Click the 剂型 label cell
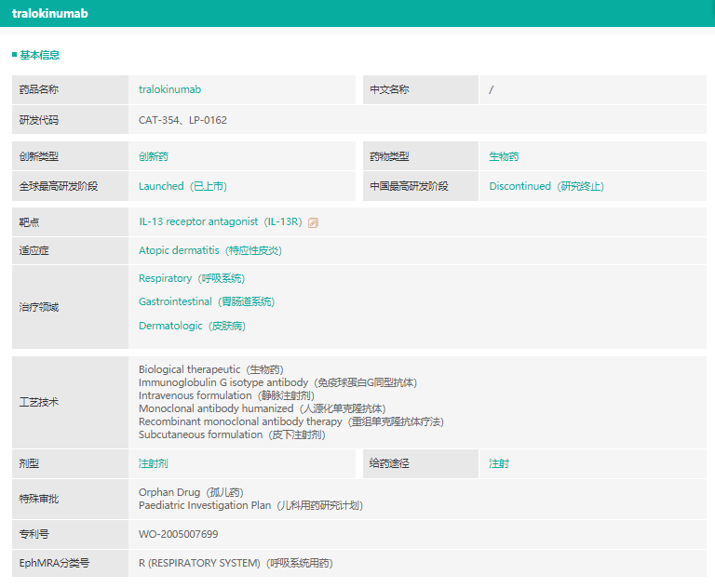Viewport: 715px width, 588px height. [x=70, y=464]
